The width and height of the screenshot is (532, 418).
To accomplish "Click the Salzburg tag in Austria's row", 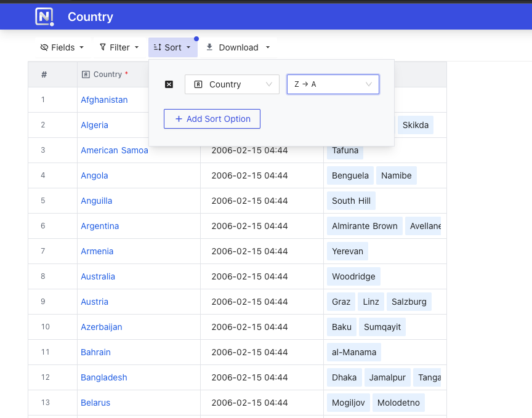I will pyautogui.click(x=408, y=302).
